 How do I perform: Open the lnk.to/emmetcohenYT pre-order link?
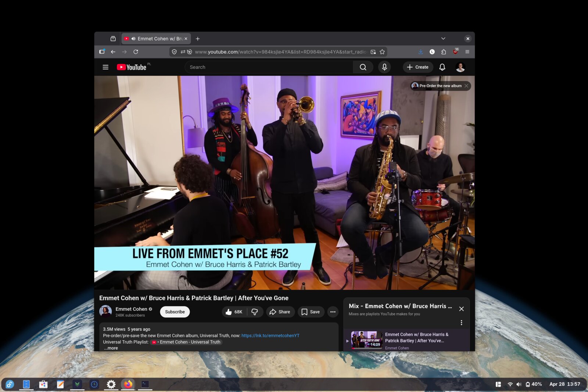pyautogui.click(x=270, y=336)
